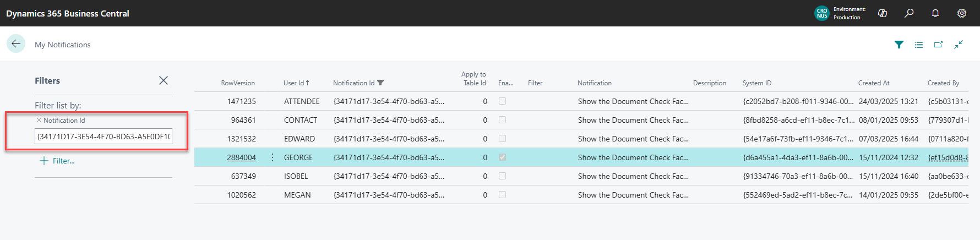Toggle the filter pane funnel icon
The image size is (980, 240).
(899, 45)
